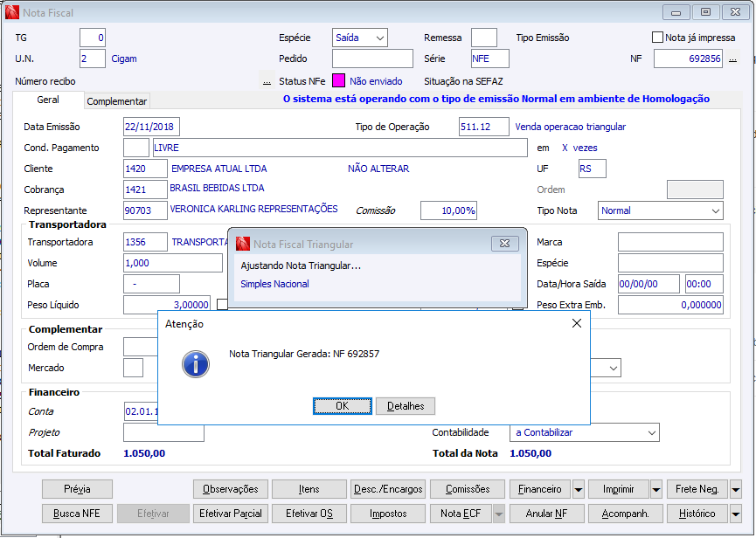Click the Comissão field 10,00%
The height and width of the screenshot is (538, 756).
pos(449,211)
